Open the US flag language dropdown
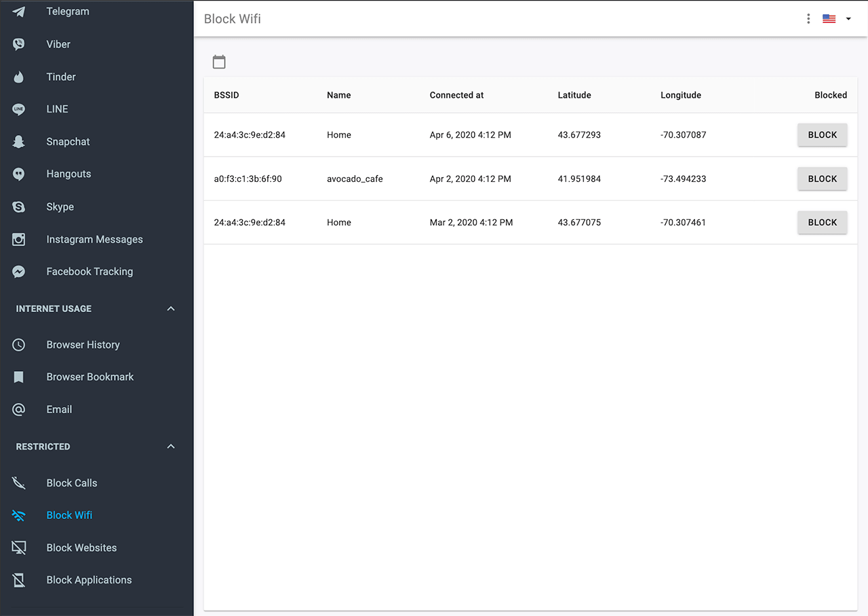The width and height of the screenshot is (868, 616). pyautogui.click(x=837, y=19)
